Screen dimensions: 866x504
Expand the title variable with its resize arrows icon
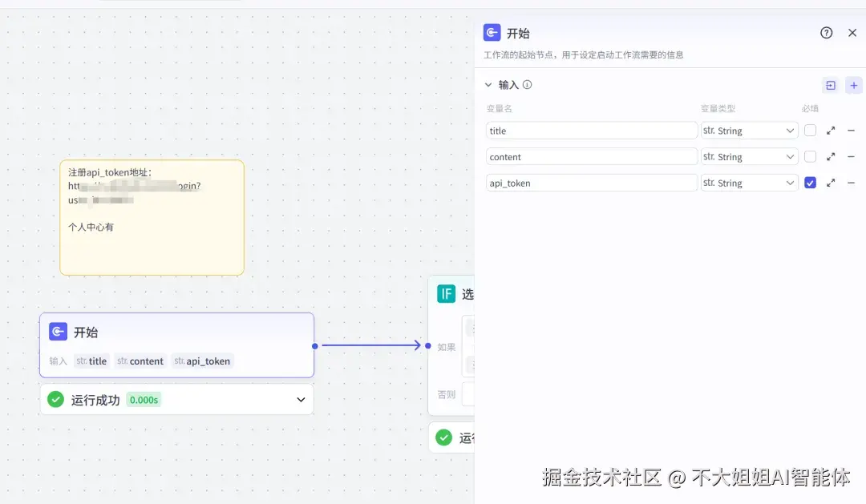point(831,130)
